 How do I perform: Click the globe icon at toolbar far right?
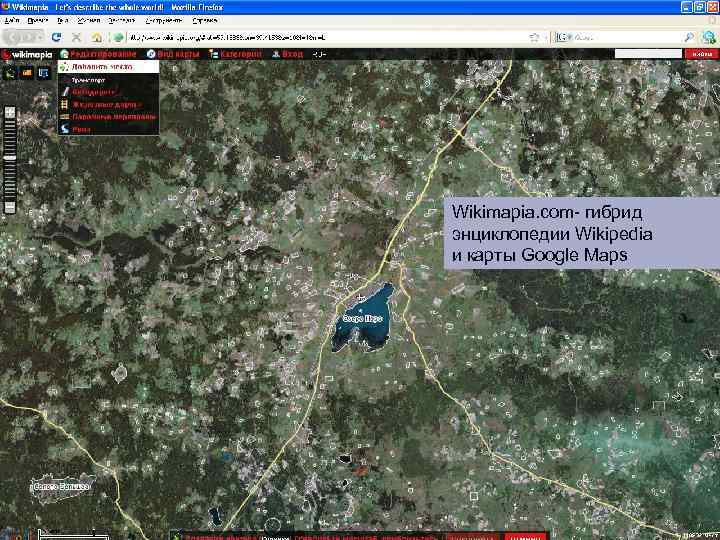(x=709, y=37)
